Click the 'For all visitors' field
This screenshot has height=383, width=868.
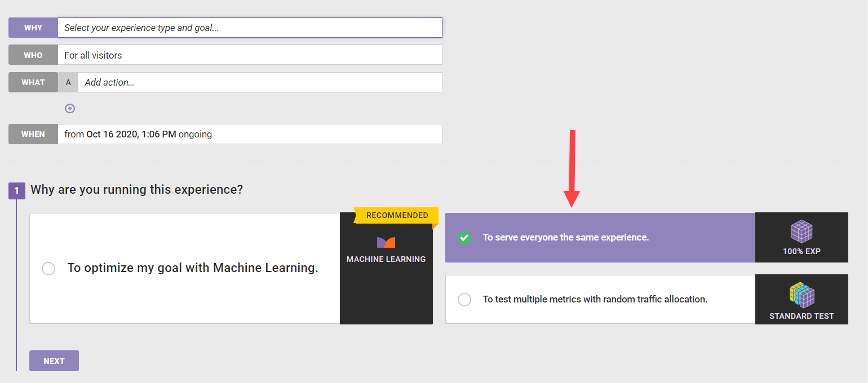(250, 55)
